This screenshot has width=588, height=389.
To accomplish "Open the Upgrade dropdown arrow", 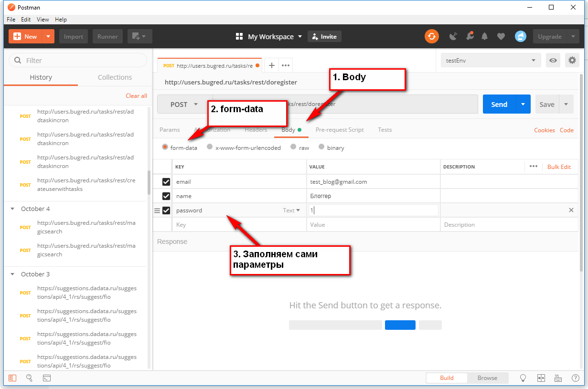I will point(573,36).
